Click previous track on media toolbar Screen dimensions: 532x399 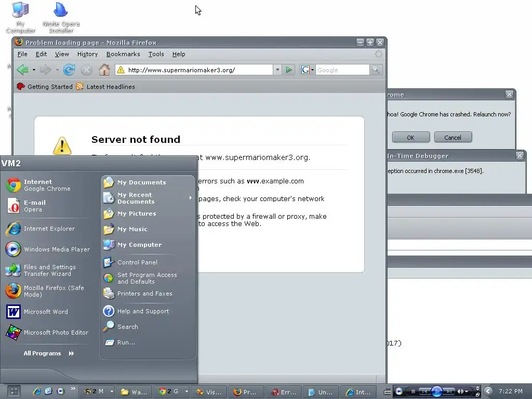tap(424, 391)
